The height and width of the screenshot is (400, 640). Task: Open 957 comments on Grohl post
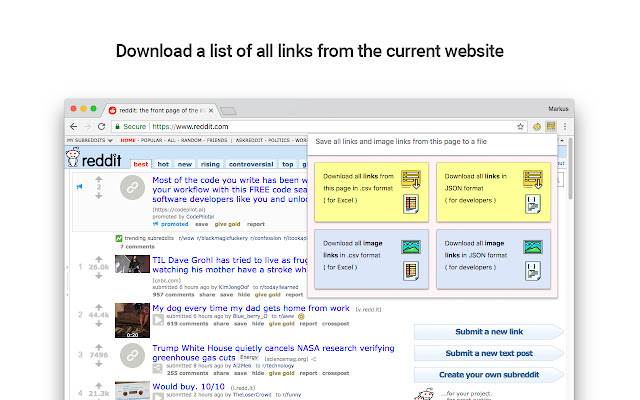tap(173, 295)
